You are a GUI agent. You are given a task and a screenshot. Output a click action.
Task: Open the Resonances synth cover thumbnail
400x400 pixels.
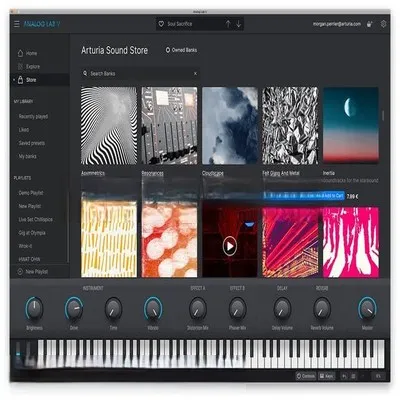click(169, 126)
